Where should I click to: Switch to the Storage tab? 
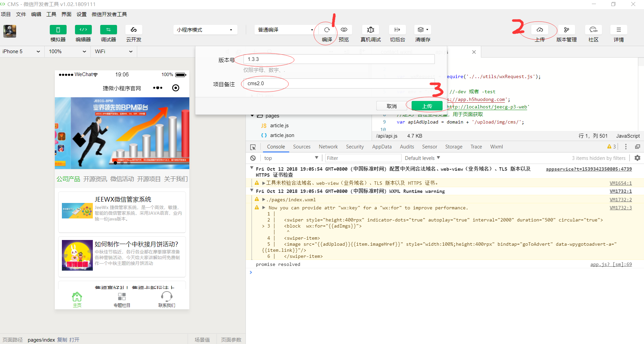point(454,147)
